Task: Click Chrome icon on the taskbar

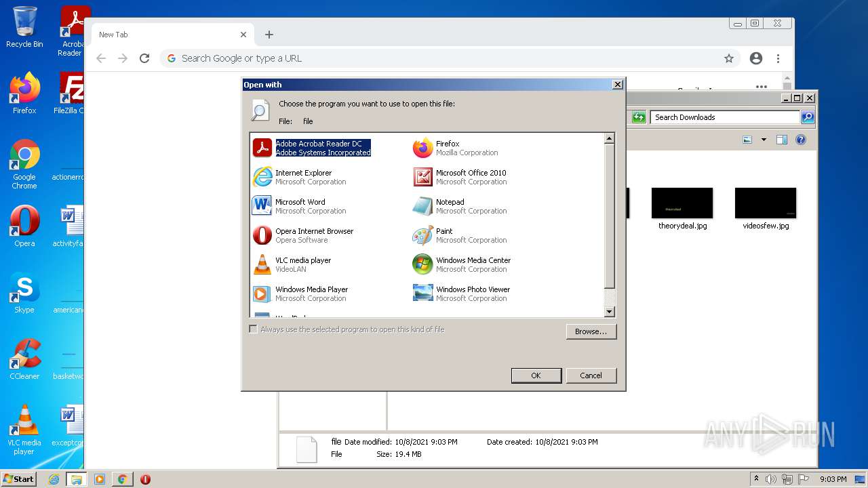Action: (x=122, y=479)
